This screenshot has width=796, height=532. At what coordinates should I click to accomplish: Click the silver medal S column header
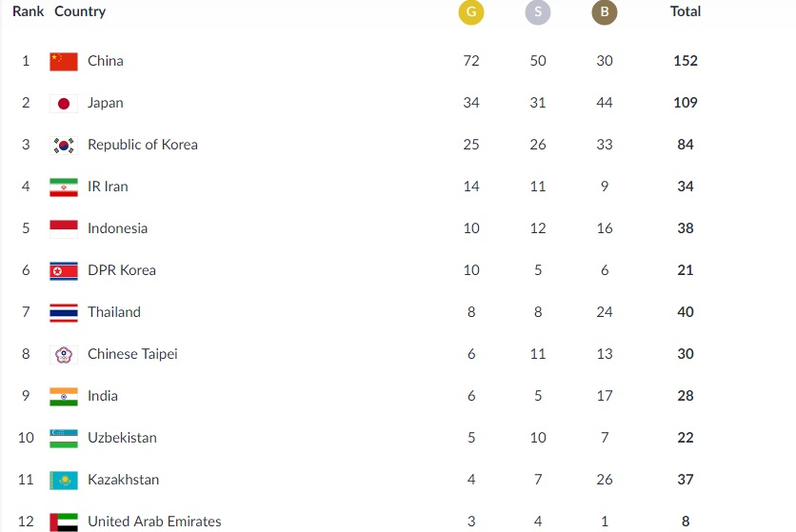[537, 12]
